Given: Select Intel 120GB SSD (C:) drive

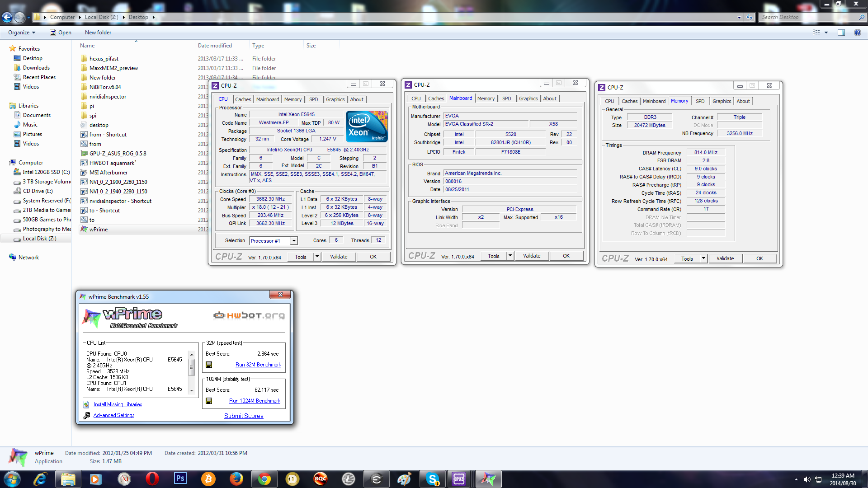Looking at the screenshot, I should (46, 172).
